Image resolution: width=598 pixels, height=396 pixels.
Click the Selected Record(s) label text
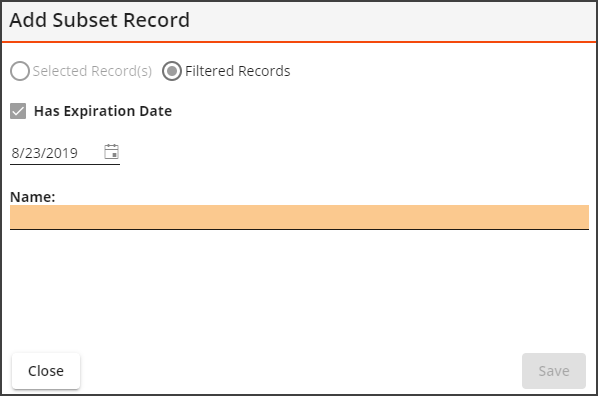[92, 71]
